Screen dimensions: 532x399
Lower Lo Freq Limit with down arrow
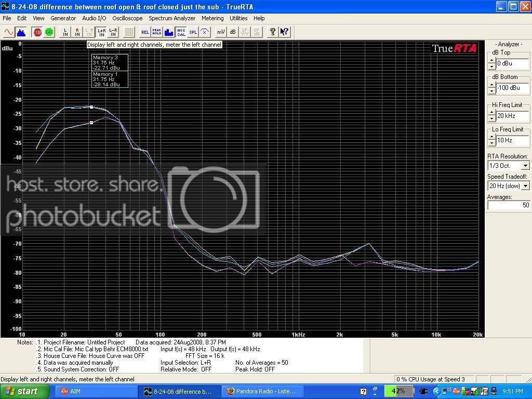click(x=492, y=143)
